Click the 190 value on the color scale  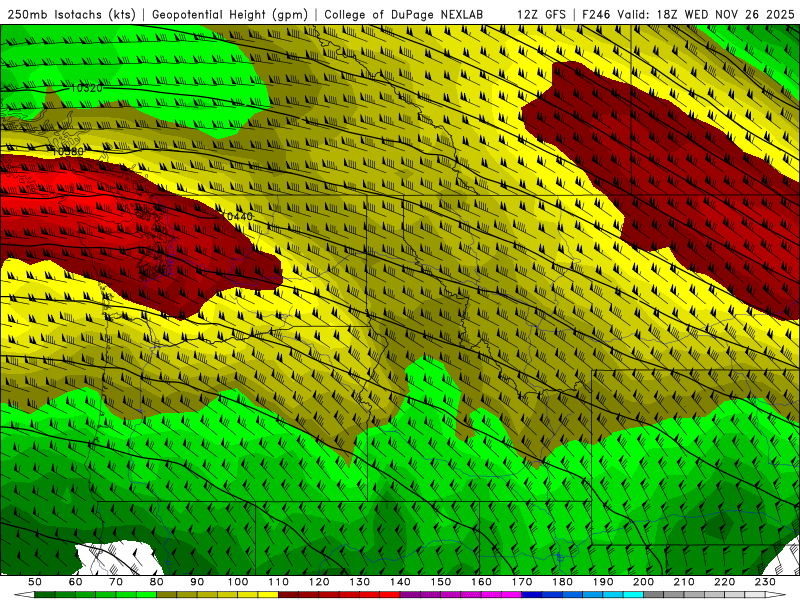point(603,582)
